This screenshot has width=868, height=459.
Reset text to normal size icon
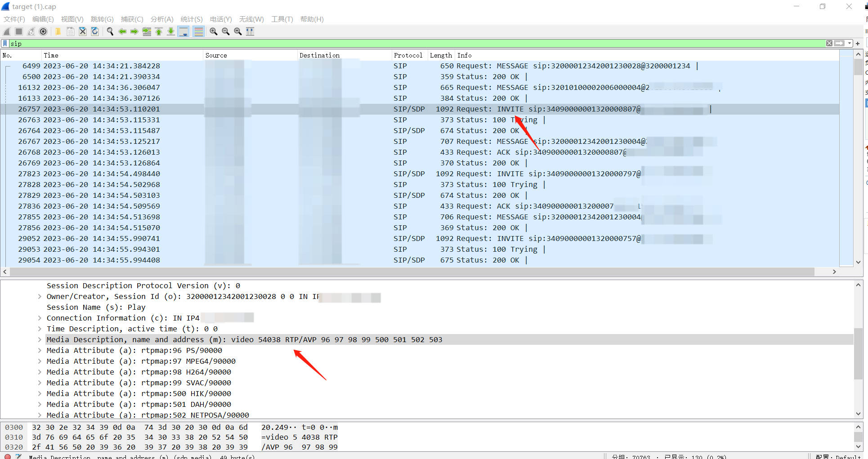(238, 31)
